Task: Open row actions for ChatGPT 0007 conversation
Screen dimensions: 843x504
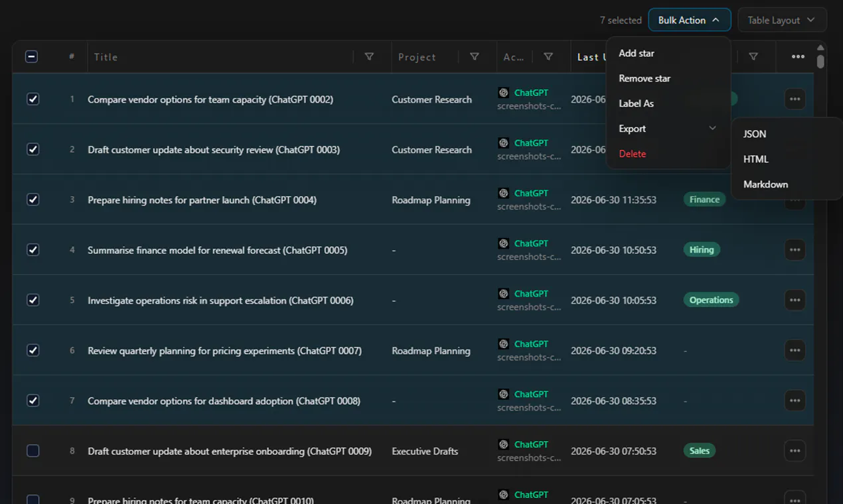Action: [795, 350]
